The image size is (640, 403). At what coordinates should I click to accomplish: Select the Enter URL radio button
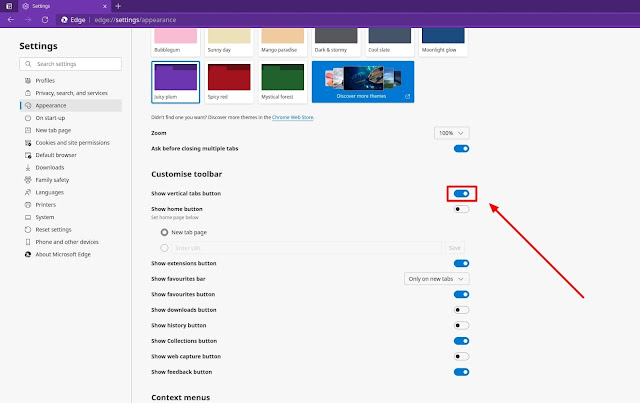pos(164,248)
